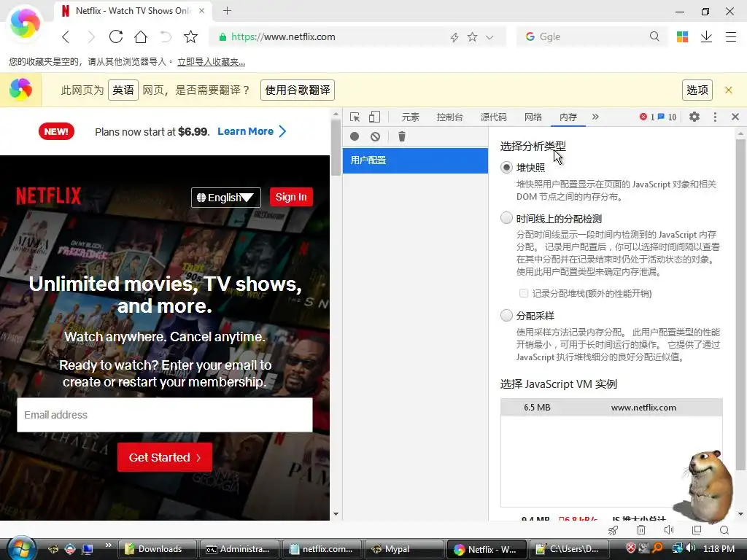Click the zoom magnifier in browser status bar
The width and height of the screenshot is (747, 560).
tap(724, 530)
